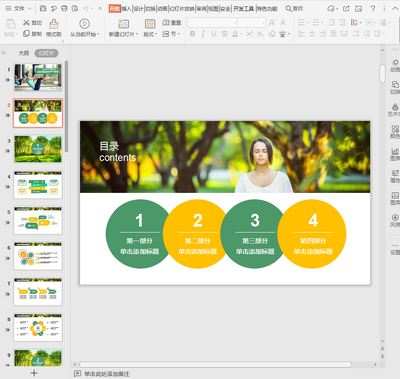Switch to the 视图 View tab
400x379 pixels.
point(213,9)
